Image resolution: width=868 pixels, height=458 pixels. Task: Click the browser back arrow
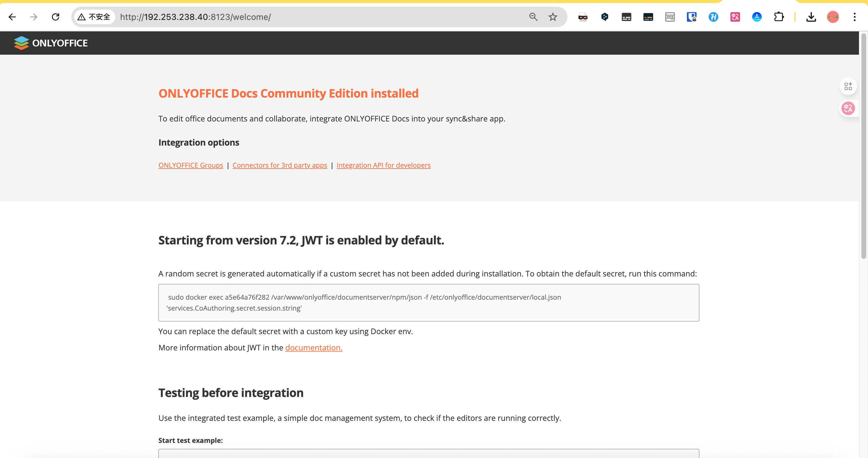click(12, 17)
